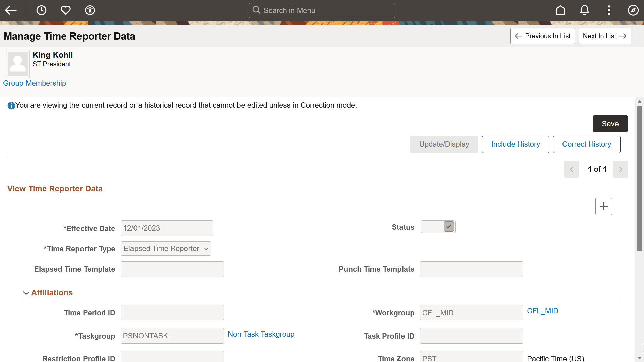The image size is (644, 362).
Task: Click the back arrow icon
Action: 11,10
